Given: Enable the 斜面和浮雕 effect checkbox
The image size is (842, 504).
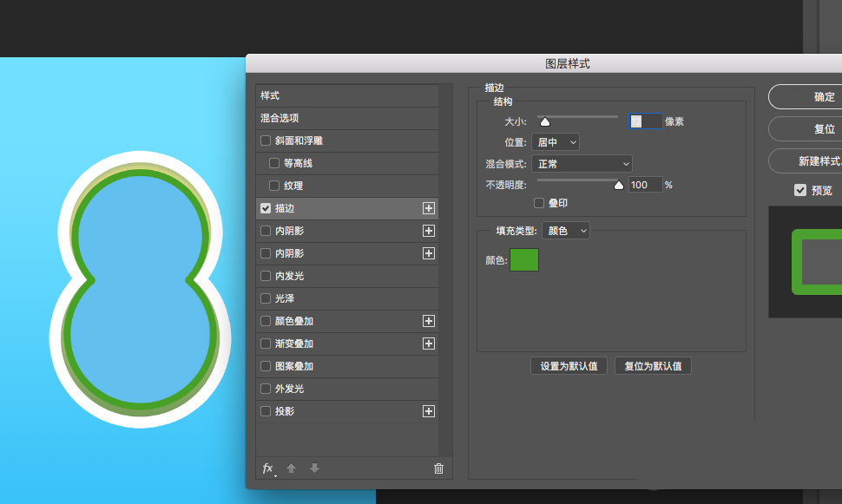Looking at the screenshot, I should (266, 141).
